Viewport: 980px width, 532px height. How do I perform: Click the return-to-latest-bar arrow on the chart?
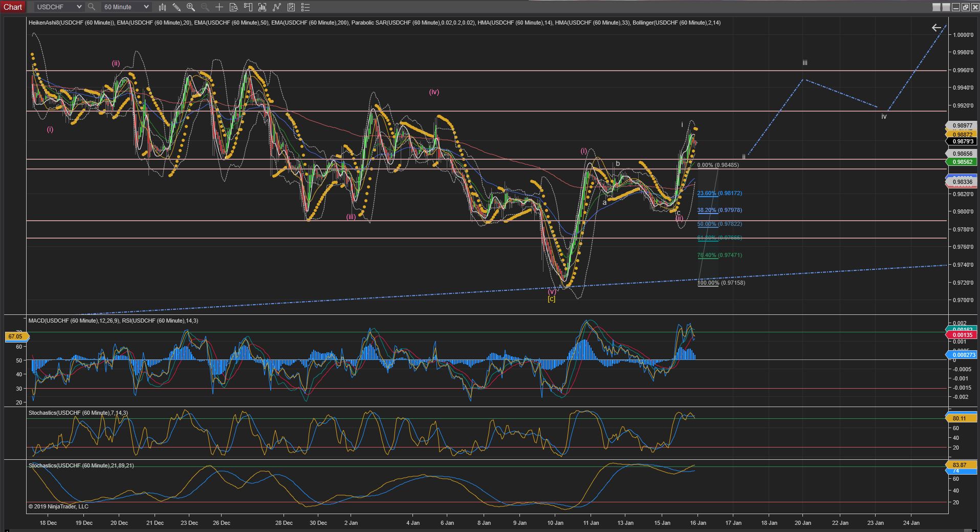(x=936, y=28)
